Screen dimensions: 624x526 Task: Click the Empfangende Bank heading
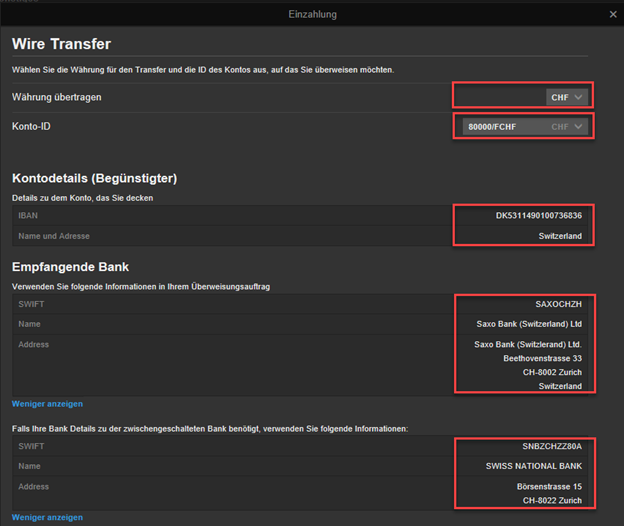[x=70, y=267]
